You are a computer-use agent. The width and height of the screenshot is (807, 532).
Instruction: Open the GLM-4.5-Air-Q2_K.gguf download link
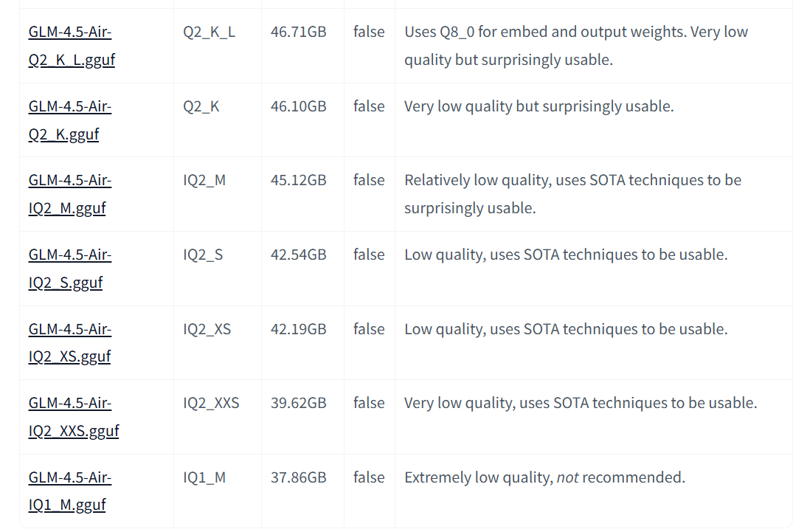69,120
